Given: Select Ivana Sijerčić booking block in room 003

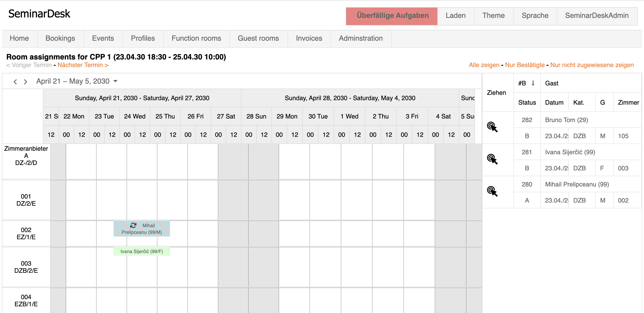Looking at the screenshot, I should pos(142,252).
